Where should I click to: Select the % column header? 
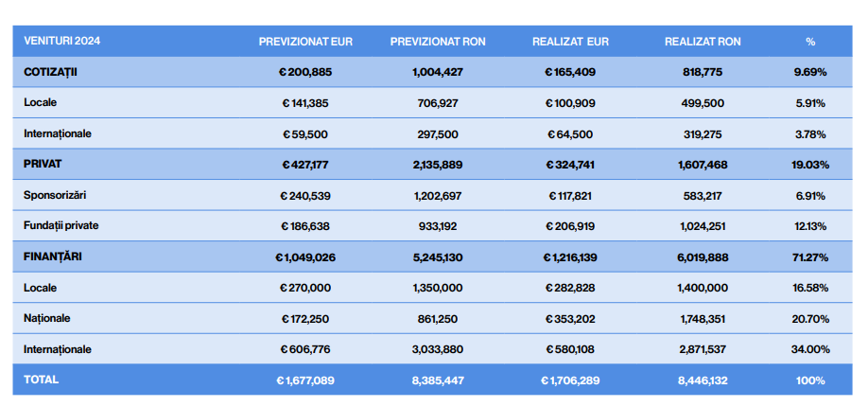[810, 42]
